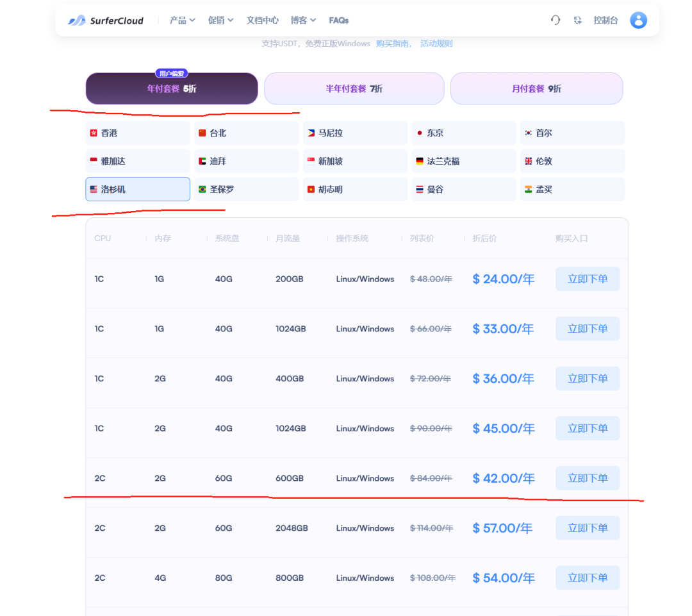This screenshot has height=616, width=692.
Task: Click the SurferCloud logo
Action: click(x=106, y=21)
